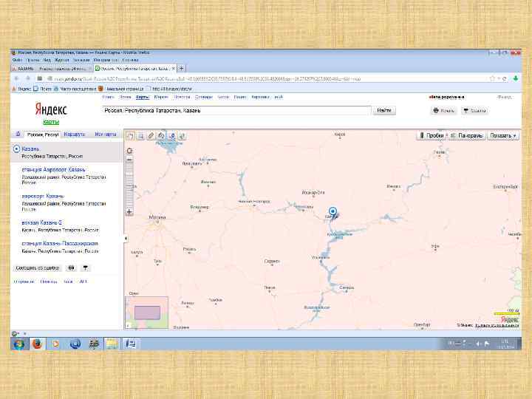
Task: Click the browser back arrow
Action: pos(16,78)
